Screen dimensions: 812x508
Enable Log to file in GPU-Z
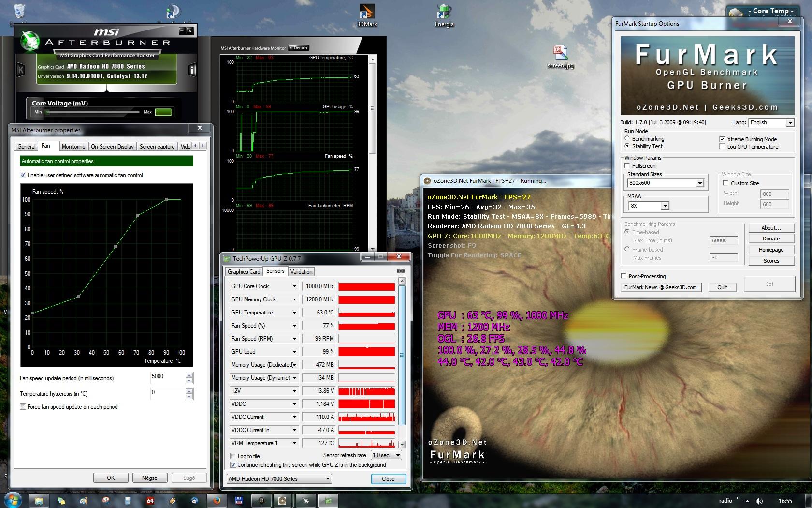pos(233,456)
